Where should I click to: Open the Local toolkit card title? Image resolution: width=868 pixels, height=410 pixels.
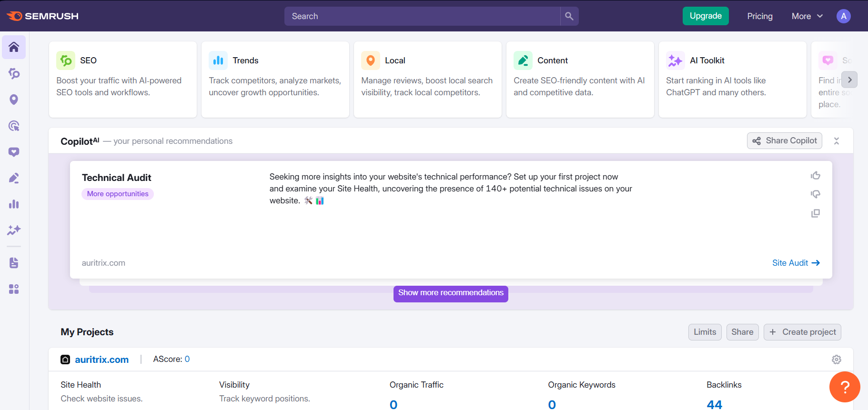click(x=395, y=60)
